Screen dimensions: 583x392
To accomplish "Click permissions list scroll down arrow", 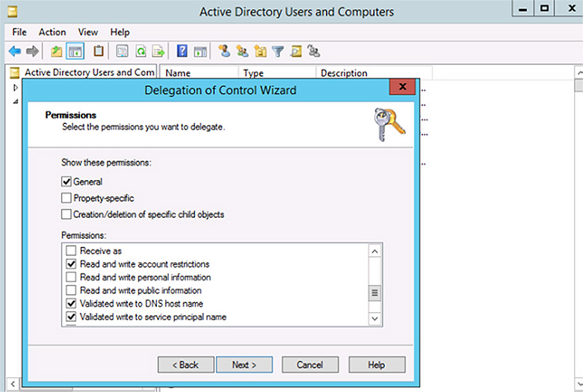I will (374, 318).
